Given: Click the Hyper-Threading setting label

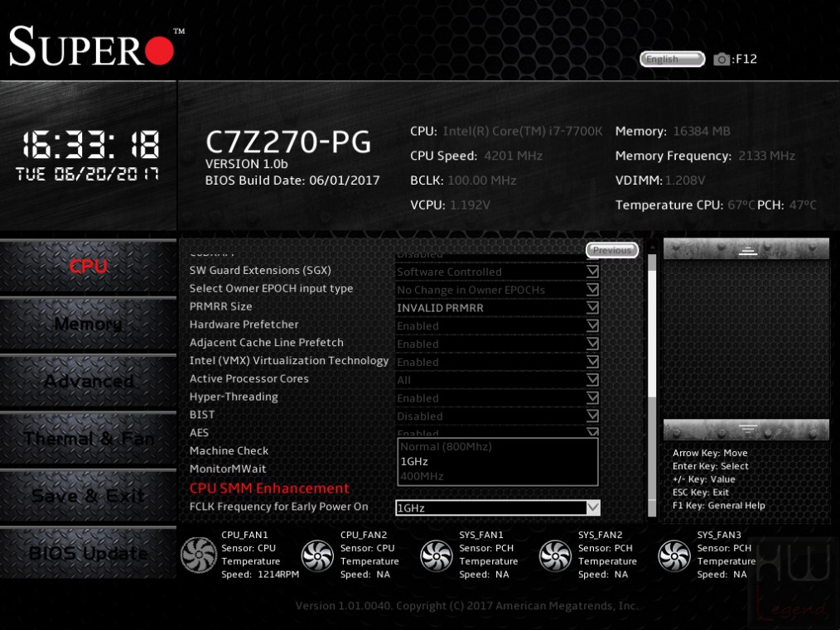Looking at the screenshot, I should 234,397.
